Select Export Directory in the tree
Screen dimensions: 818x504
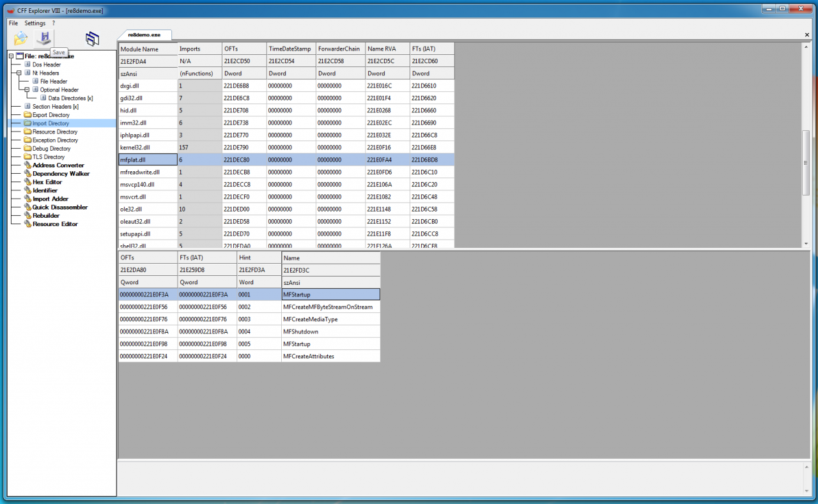click(50, 115)
